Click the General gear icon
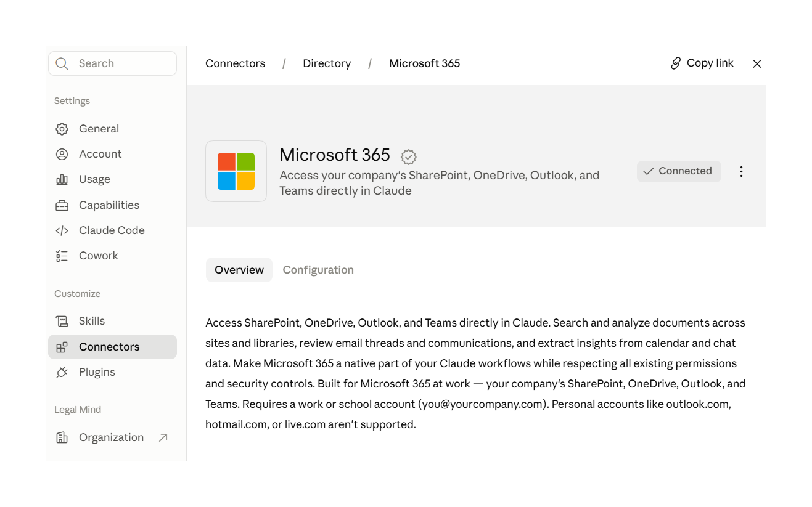Viewport: 812px width, 507px height. (x=62, y=129)
